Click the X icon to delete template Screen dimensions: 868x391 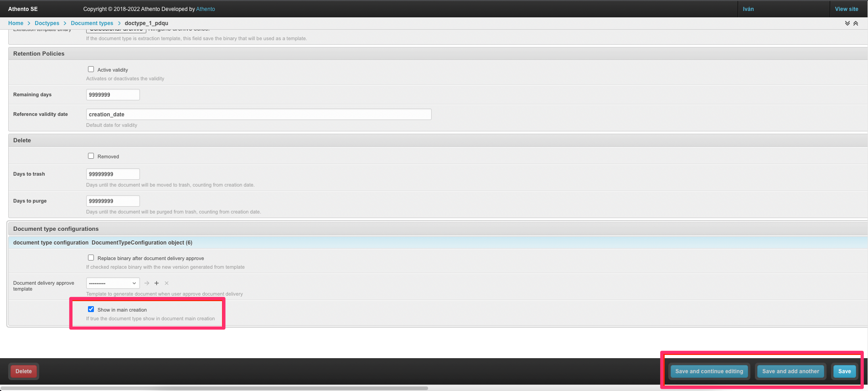click(x=166, y=283)
